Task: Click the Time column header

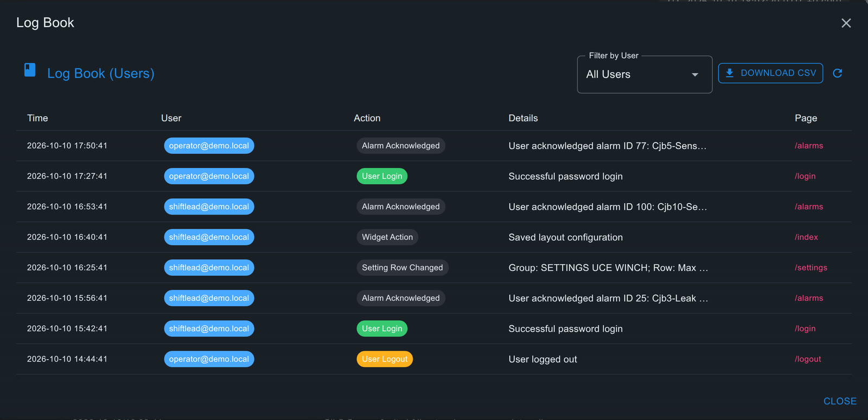Action: pos(37,118)
